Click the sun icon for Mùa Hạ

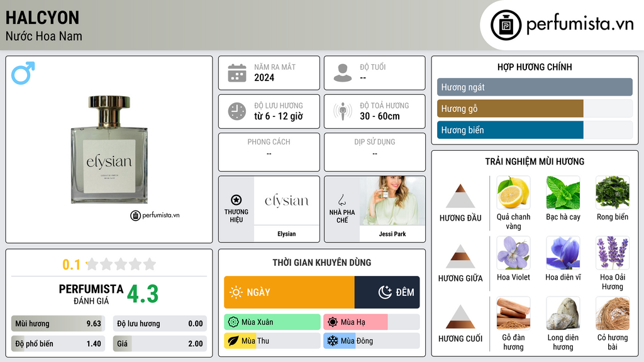tap(333, 322)
